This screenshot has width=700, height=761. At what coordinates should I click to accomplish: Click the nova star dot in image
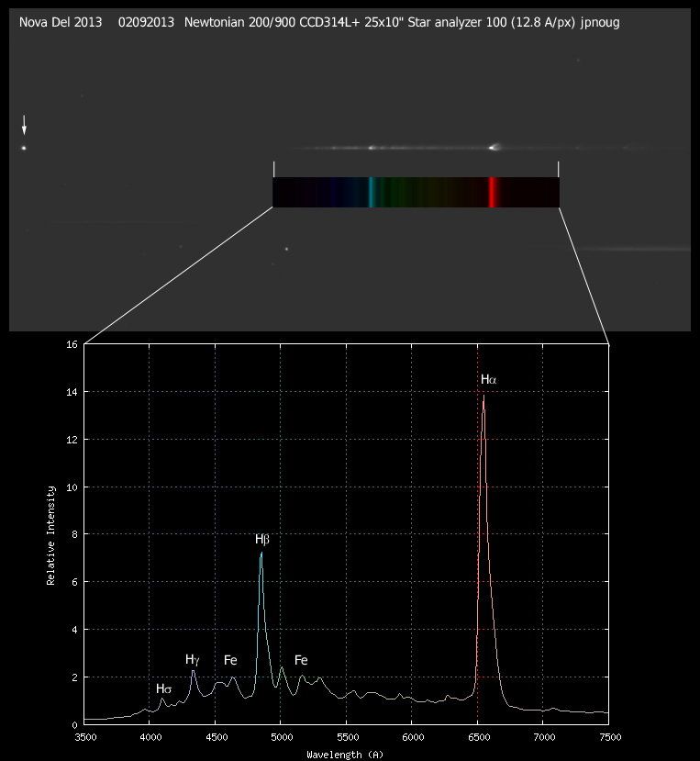click(x=24, y=148)
